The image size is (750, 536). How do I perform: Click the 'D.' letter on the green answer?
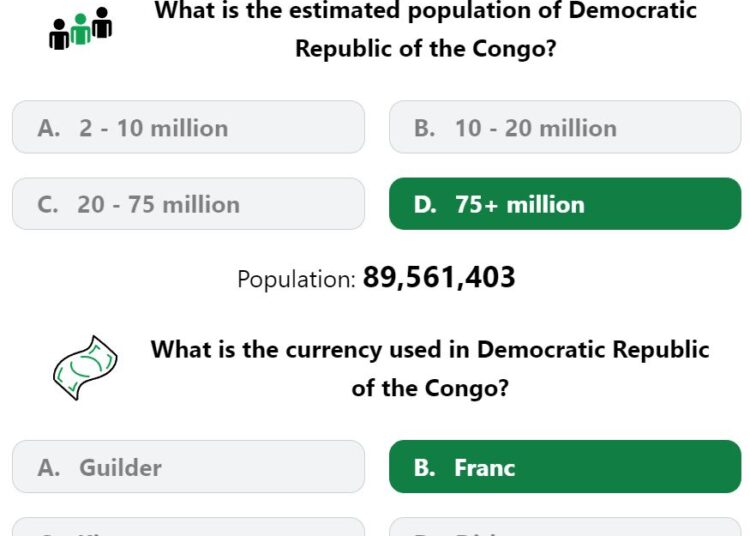425,205
